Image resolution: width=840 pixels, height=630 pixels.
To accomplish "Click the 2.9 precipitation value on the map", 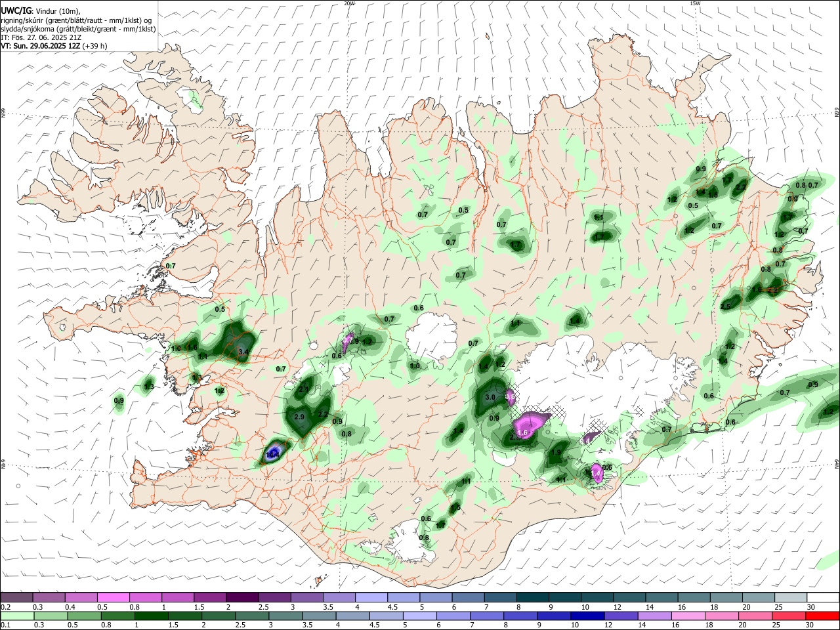I will (299, 417).
